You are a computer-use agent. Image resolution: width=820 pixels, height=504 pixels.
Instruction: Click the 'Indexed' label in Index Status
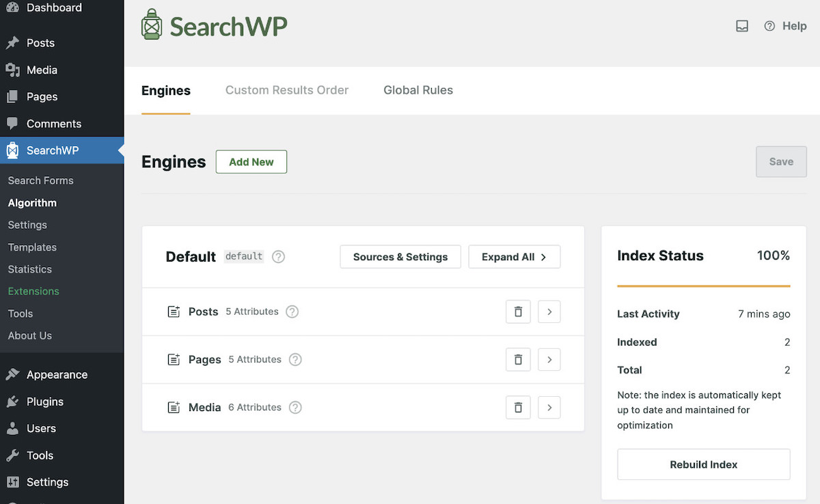tap(637, 342)
